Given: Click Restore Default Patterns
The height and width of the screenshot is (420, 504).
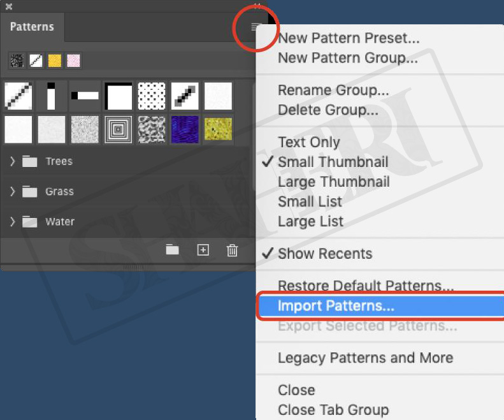Looking at the screenshot, I should [x=366, y=286].
